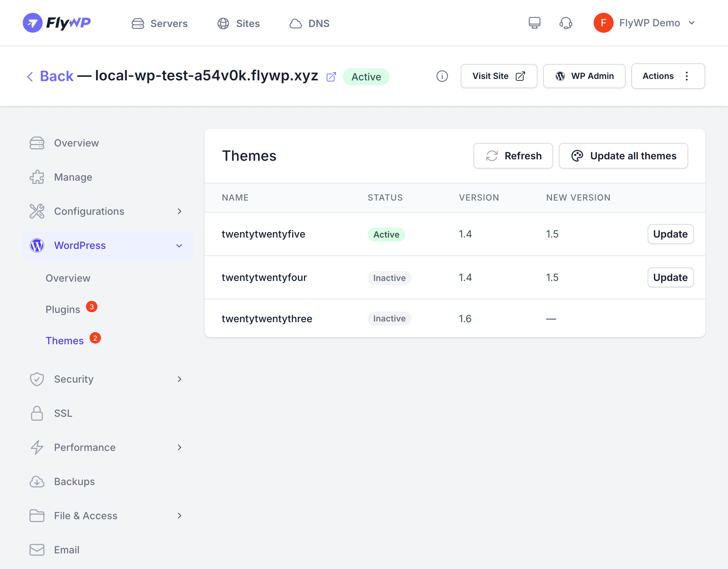Select the twentytwentythree theme name

tap(267, 319)
